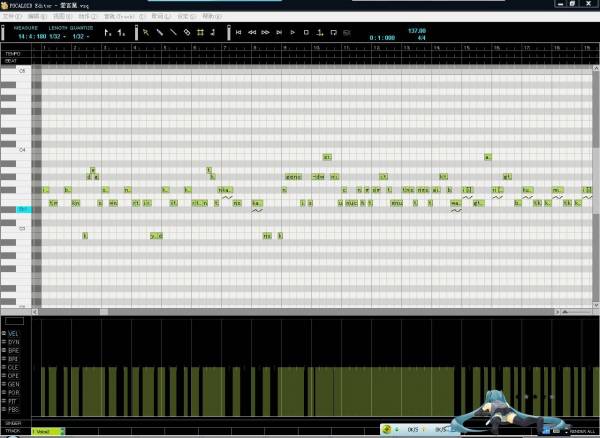600x438 pixels.
Task: Click the horizontal scrollbar left arrow
Action: pos(35,312)
